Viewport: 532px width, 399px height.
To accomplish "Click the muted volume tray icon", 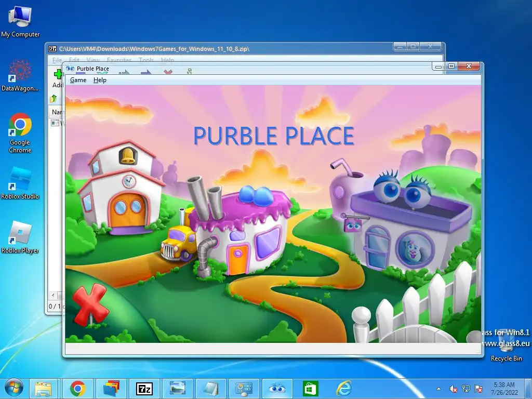I will point(453,389).
